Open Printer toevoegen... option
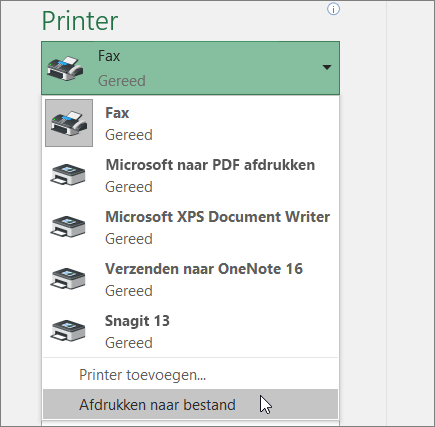 tap(190, 375)
